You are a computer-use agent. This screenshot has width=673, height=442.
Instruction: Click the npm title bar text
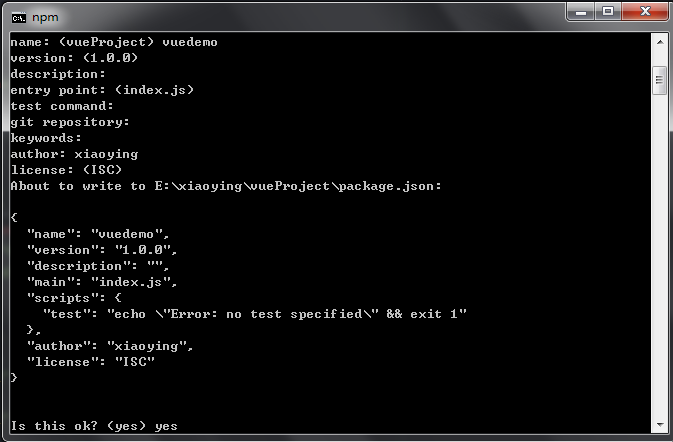(45, 18)
